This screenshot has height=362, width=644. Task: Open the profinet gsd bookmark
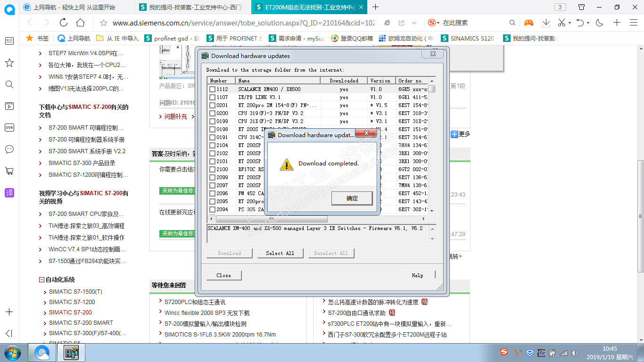click(172, 39)
